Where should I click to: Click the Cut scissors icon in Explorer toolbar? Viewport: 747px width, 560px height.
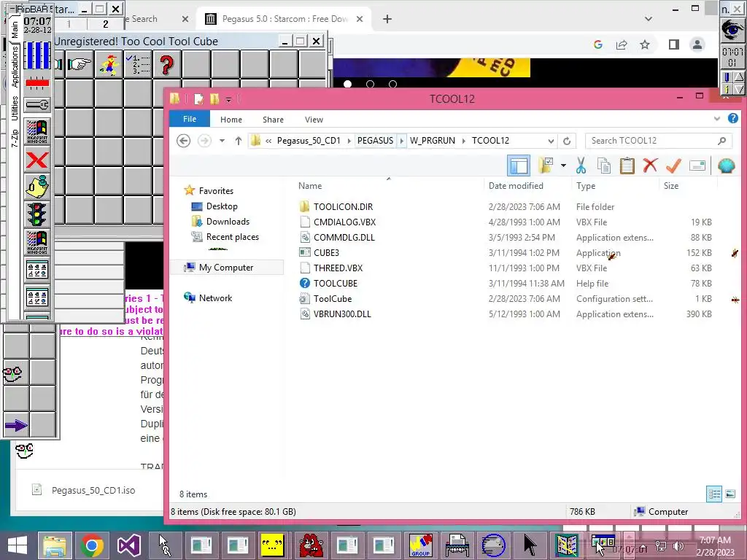pyautogui.click(x=581, y=166)
